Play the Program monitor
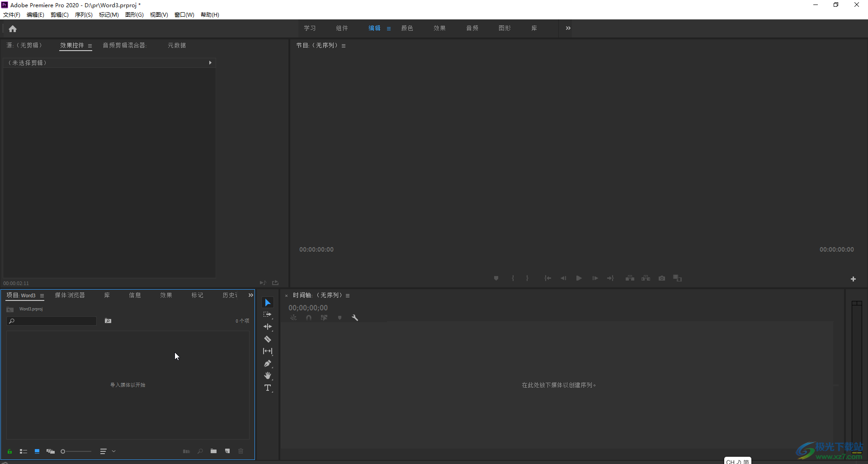This screenshot has width=868, height=464. click(x=579, y=278)
